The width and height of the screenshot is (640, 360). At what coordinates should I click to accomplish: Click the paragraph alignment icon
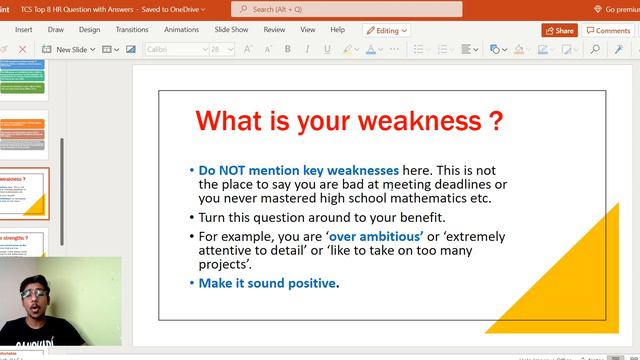[x=466, y=50]
